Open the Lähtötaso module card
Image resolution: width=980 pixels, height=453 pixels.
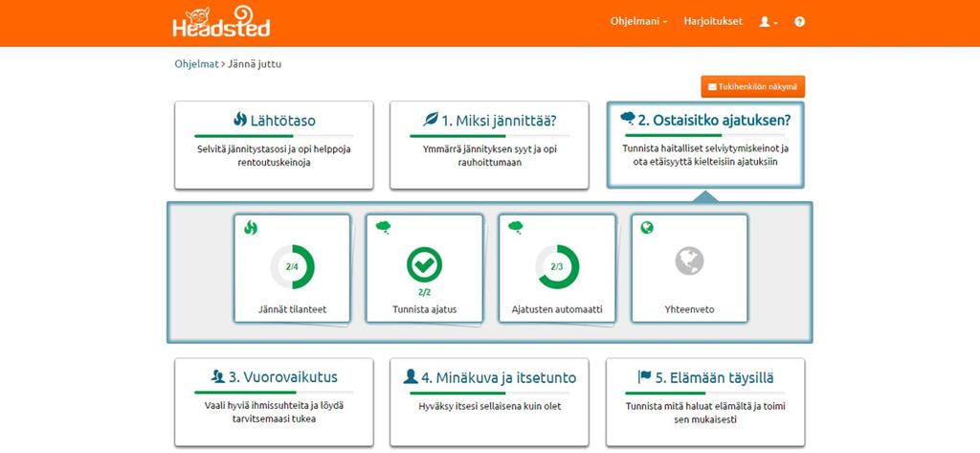click(x=274, y=146)
